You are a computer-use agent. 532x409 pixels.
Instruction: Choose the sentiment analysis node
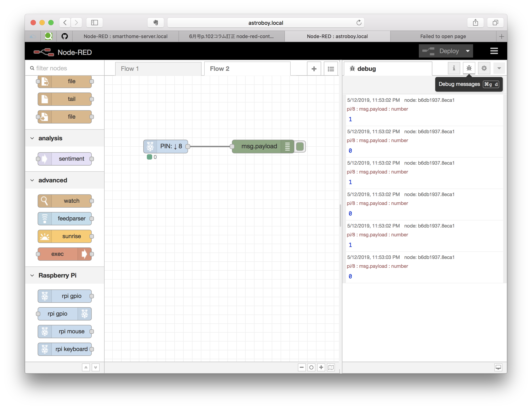(64, 159)
